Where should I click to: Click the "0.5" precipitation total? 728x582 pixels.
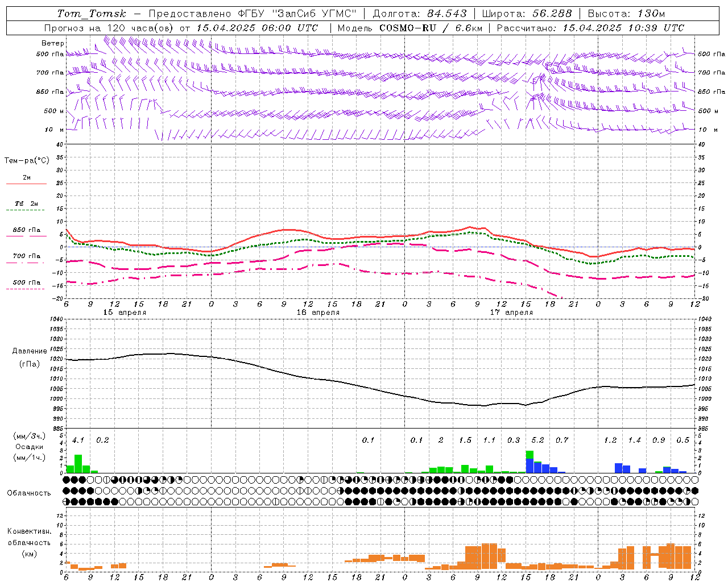point(682,440)
